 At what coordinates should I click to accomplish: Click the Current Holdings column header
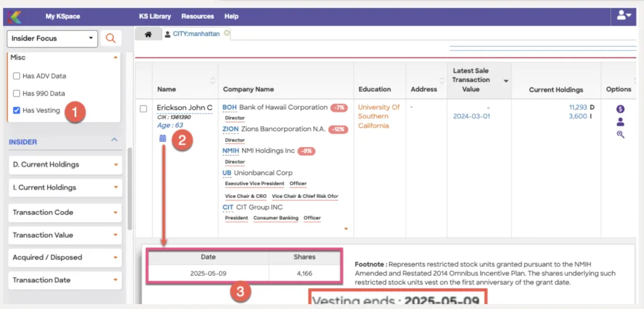tap(556, 90)
